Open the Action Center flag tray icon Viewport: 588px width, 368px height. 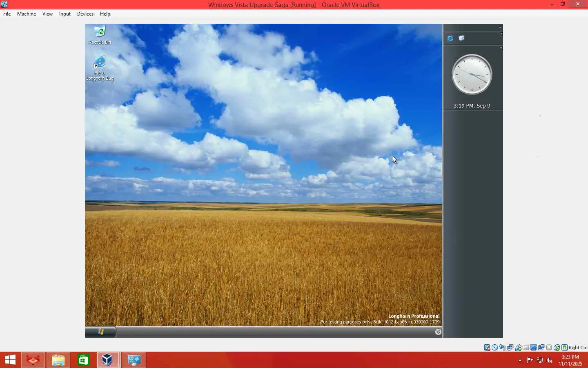click(530, 360)
